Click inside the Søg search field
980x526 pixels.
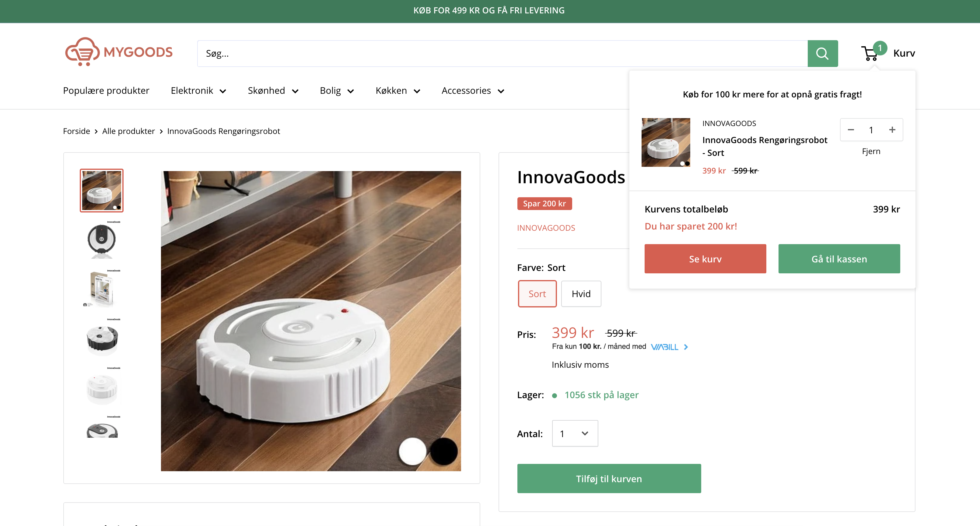click(x=502, y=53)
